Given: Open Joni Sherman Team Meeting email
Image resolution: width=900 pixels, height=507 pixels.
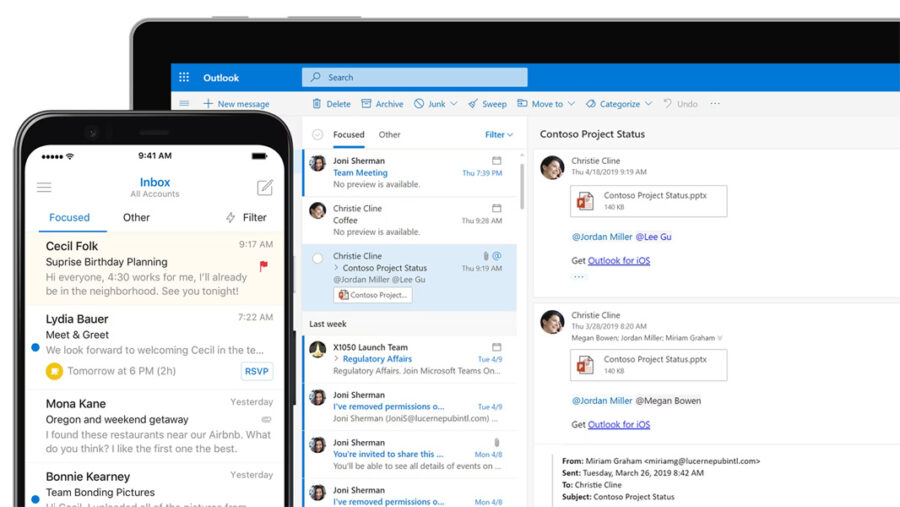Looking at the screenshot, I should (410, 172).
